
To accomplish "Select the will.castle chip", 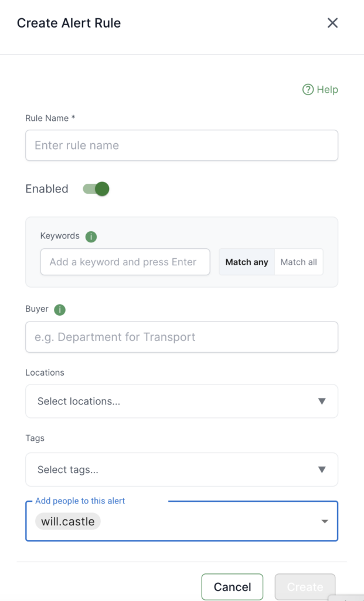I will tap(68, 522).
